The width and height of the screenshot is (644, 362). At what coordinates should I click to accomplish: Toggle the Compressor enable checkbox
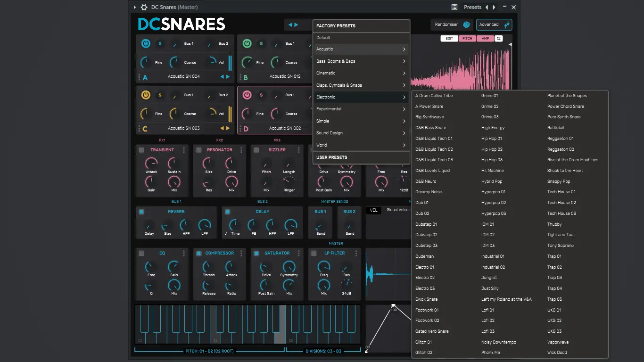coord(199,253)
